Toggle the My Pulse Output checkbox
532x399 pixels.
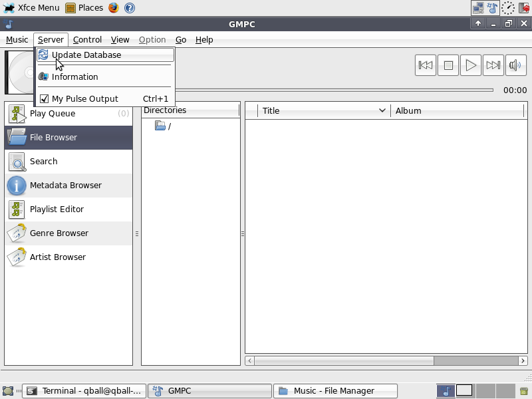44,98
